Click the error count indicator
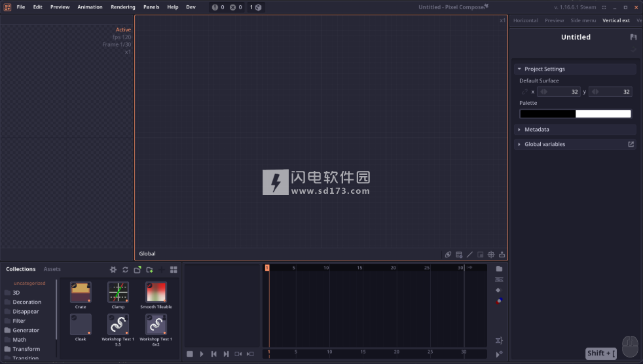 236,7
